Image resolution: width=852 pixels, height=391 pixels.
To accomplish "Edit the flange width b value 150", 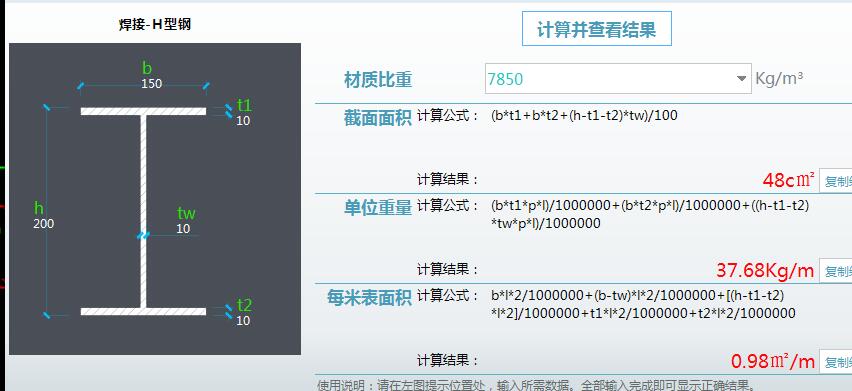I will click(x=152, y=84).
